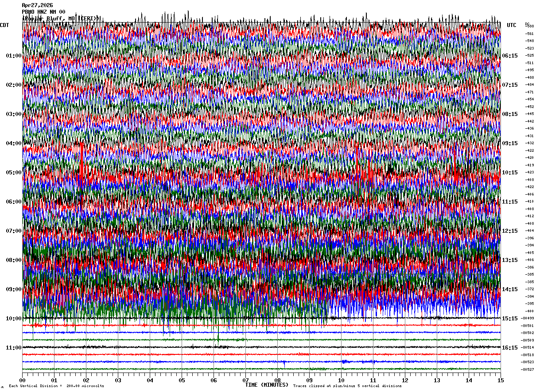Image resolution: width=536 pixels, height=392 pixels.
Task: Click minute tick 14 on the axis
Action: point(469,380)
